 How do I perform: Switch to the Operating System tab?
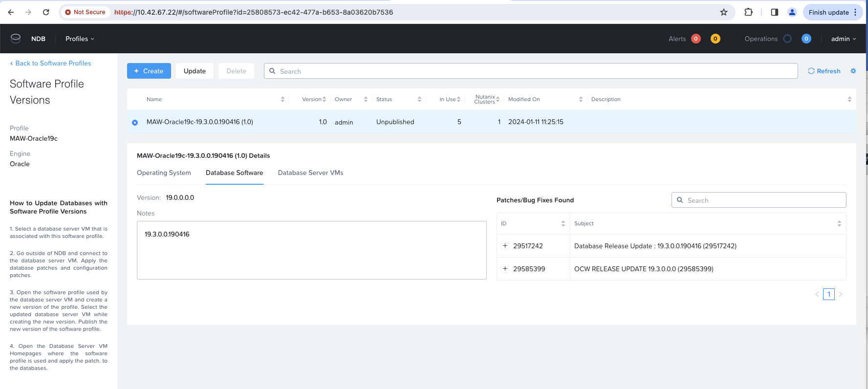click(x=164, y=173)
